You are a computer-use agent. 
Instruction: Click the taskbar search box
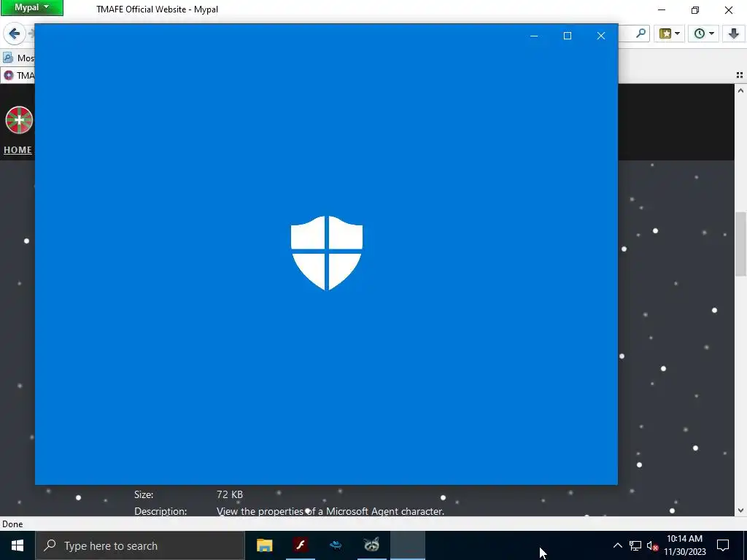tap(140, 545)
